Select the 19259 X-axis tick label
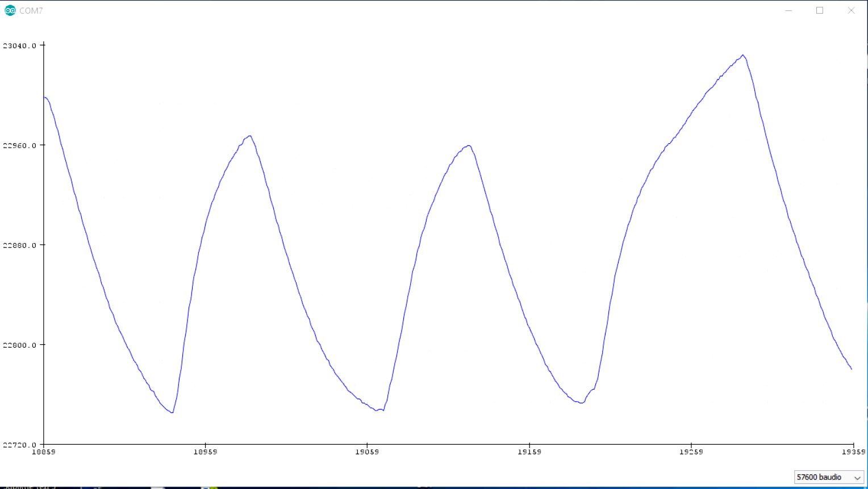This screenshot has width=868, height=489. [691, 452]
